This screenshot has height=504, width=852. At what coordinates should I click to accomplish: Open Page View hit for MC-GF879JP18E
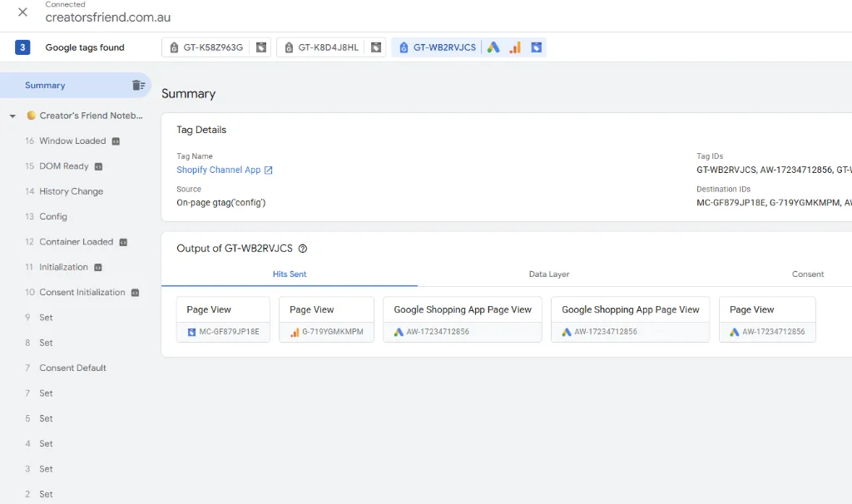[x=223, y=319]
